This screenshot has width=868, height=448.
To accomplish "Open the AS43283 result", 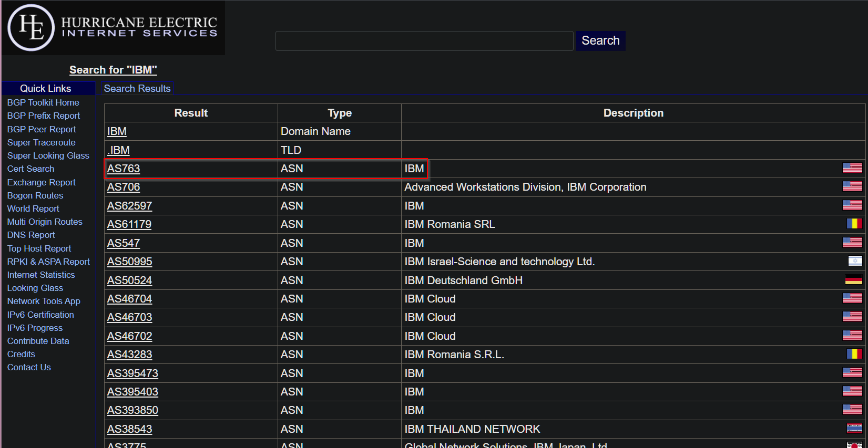I will [129, 355].
